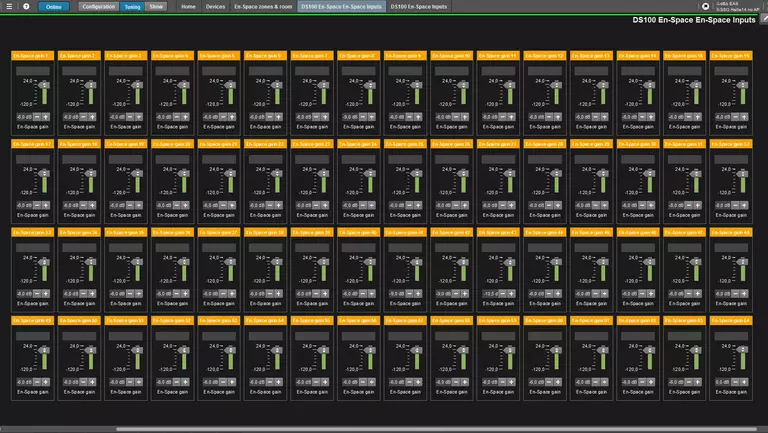Open the Devices tab
The image size is (768, 433).
[x=215, y=7]
